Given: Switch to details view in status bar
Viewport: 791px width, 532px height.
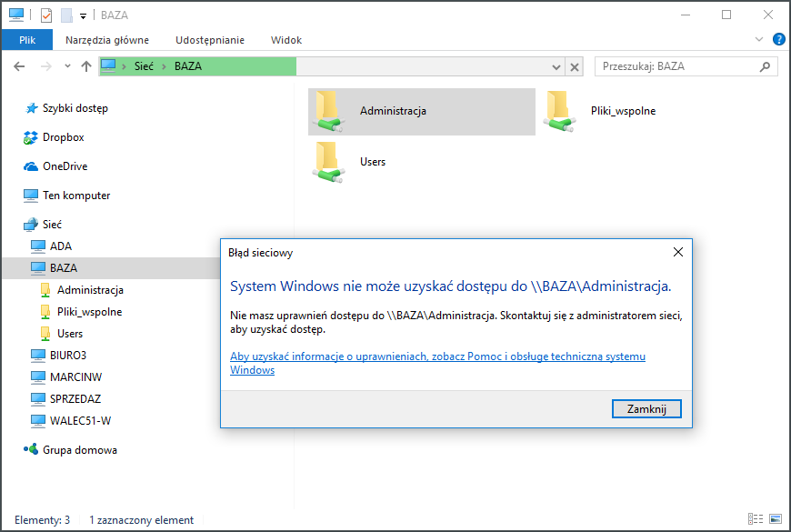Looking at the screenshot, I should pyautogui.click(x=756, y=519).
